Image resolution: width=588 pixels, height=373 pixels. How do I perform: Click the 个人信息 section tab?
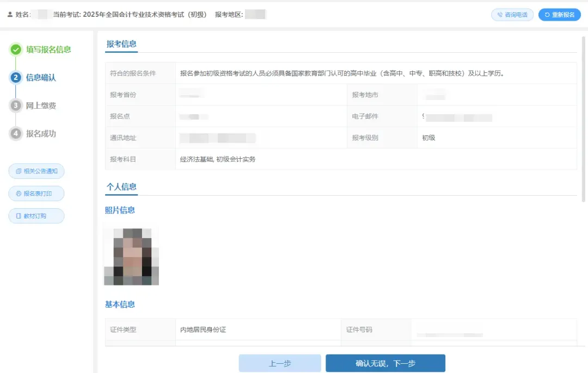tap(121, 187)
